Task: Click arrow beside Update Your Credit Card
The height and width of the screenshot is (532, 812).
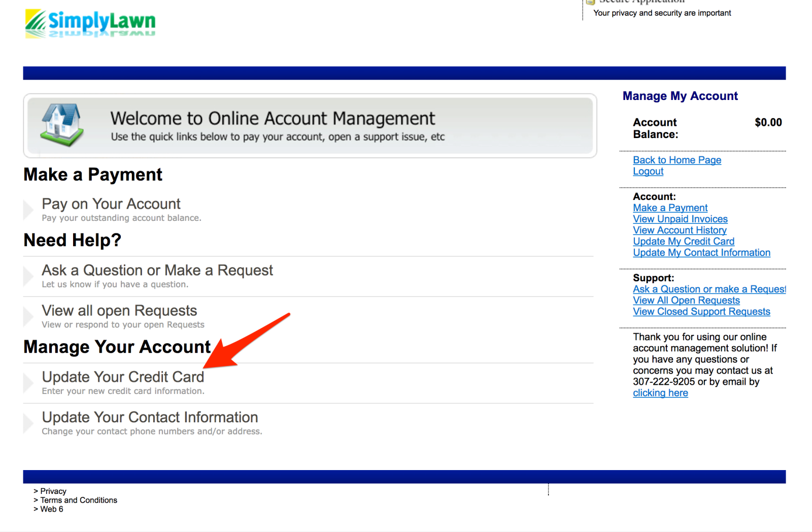Action: pos(28,383)
